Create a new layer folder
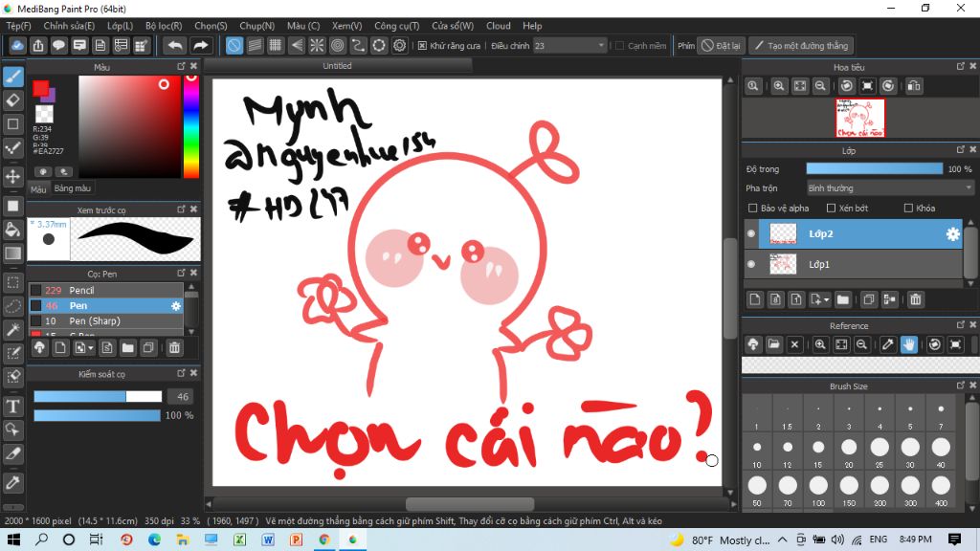Screen dimensions: 980x551 (x=842, y=299)
